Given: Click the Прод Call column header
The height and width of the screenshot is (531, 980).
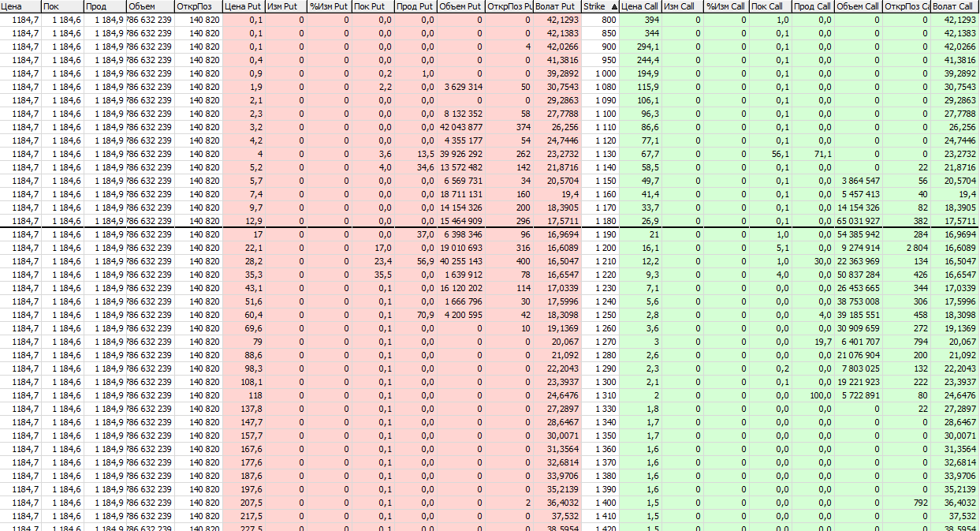Looking at the screenshot, I should click(x=813, y=6).
